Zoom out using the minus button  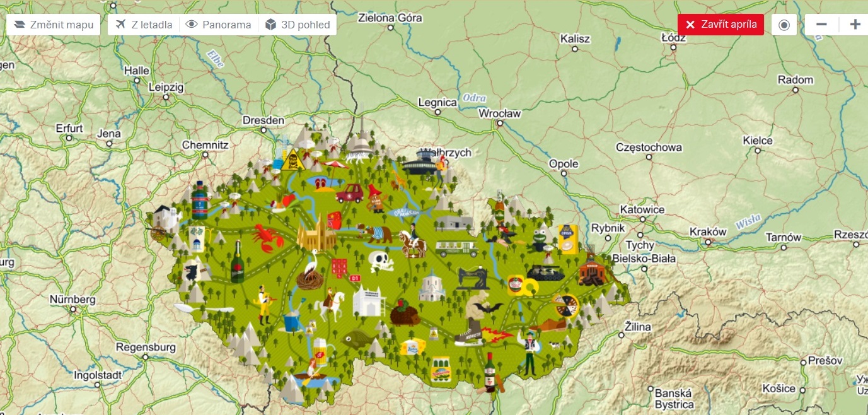click(x=821, y=25)
